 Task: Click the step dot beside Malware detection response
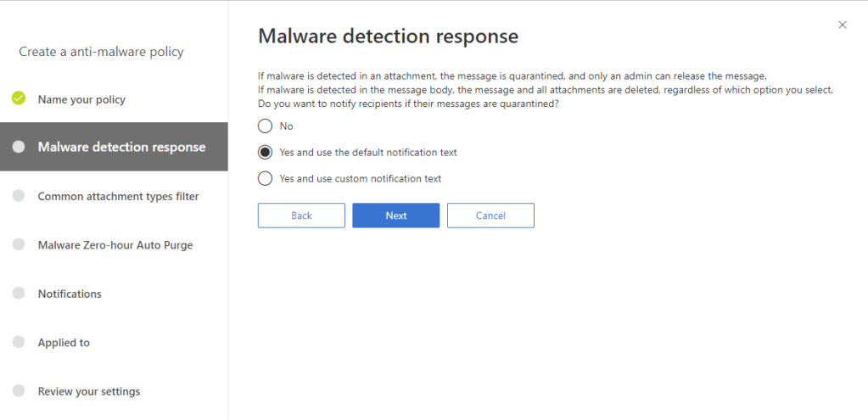19,147
